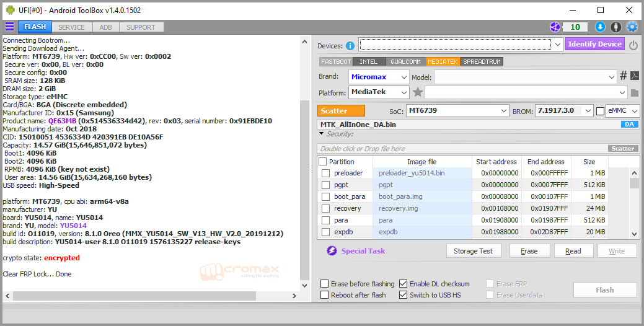
Task: Click the gray Scatter badge
Action: coord(623,149)
